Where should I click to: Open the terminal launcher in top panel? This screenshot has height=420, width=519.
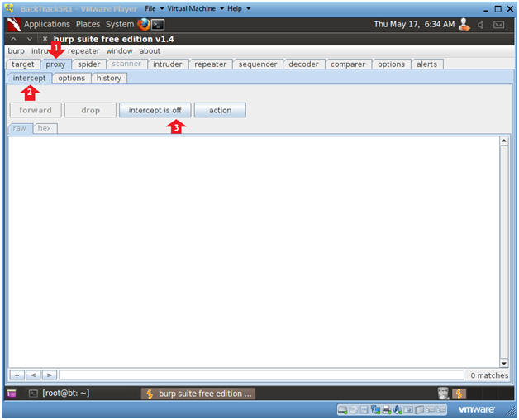tap(158, 25)
